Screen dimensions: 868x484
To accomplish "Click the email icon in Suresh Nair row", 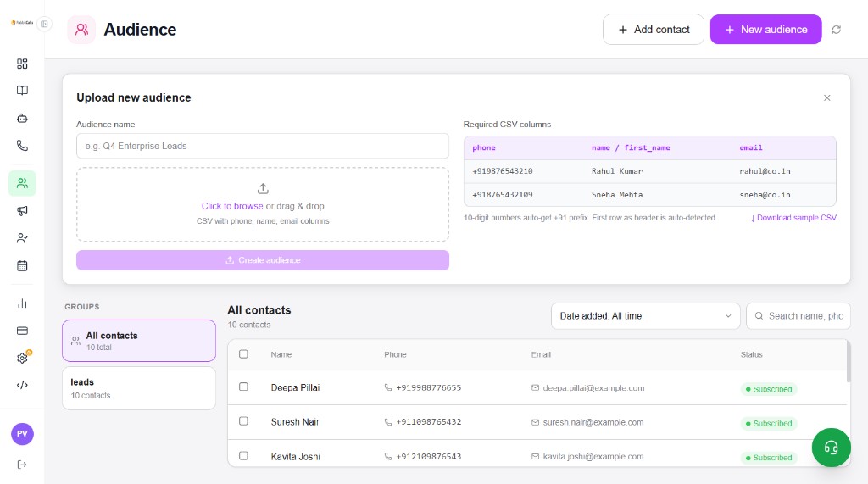I will point(536,422).
